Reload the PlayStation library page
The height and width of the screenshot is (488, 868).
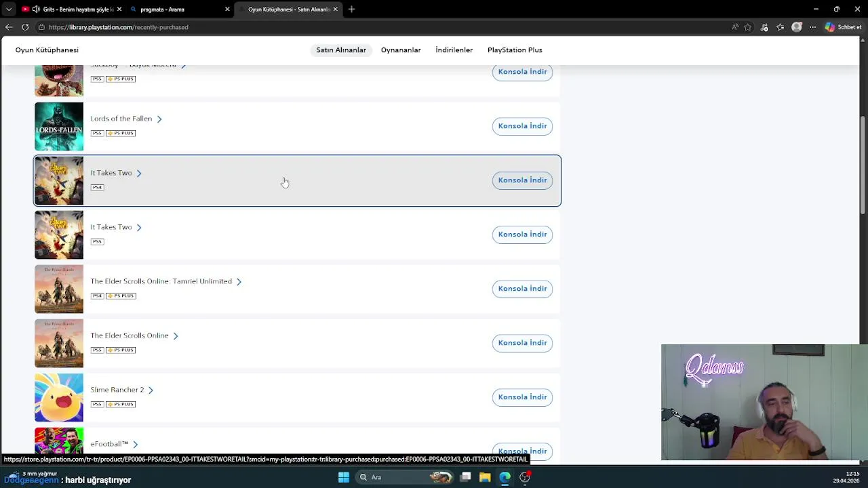(25, 27)
